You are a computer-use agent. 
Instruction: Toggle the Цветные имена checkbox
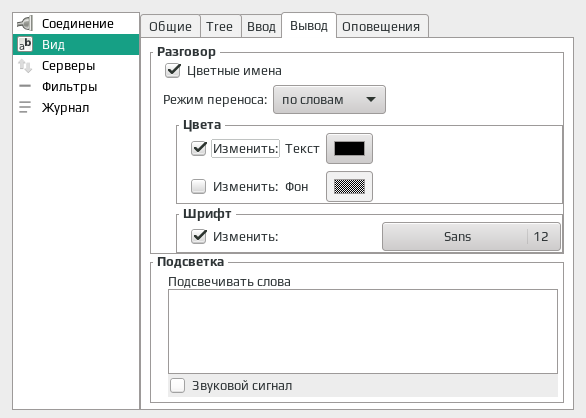(173, 71)
